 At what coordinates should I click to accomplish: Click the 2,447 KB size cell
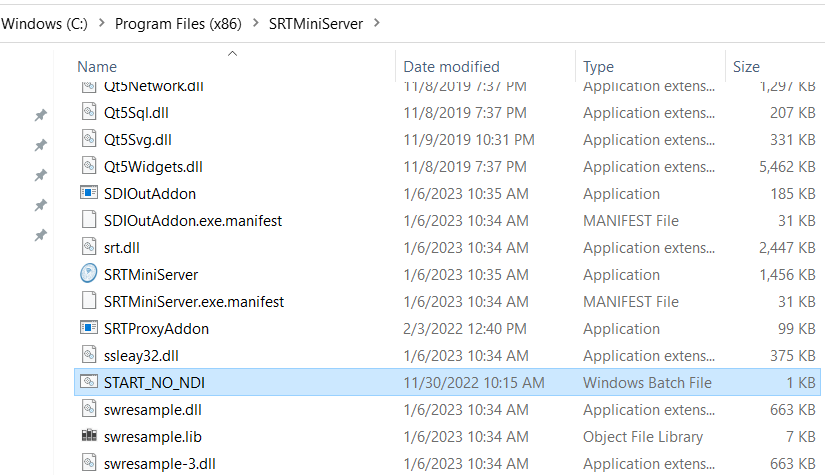tap(787, 248)
